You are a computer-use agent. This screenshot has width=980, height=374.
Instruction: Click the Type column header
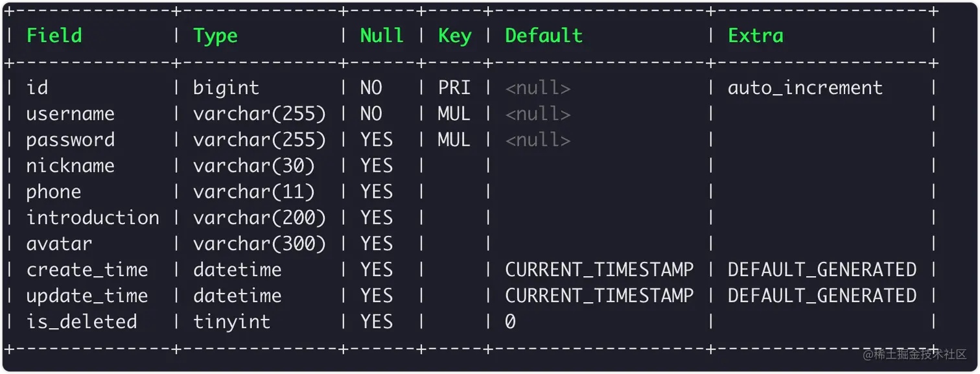click(215, 36)
